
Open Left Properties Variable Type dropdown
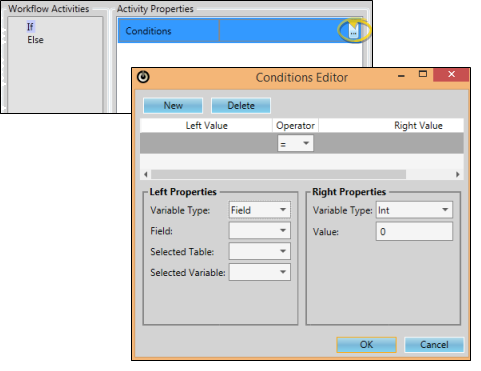pyautogui.click(x=260, y=210)
